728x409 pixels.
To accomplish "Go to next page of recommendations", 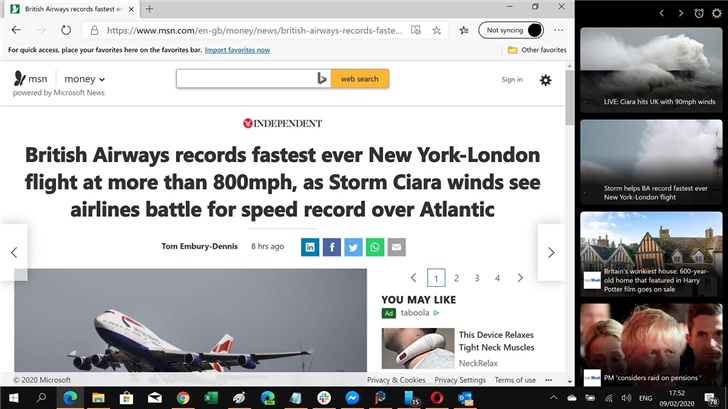I will [x=520, y=278].
